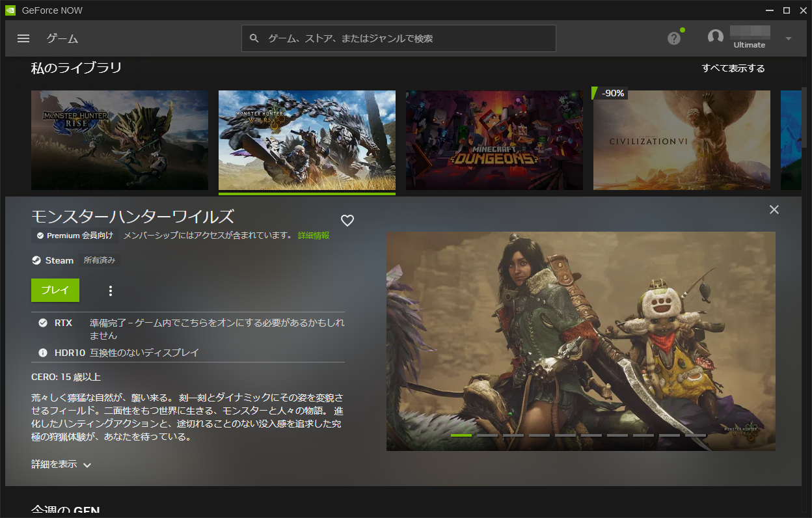Select the ゲーム menu item

click(62, 38)
